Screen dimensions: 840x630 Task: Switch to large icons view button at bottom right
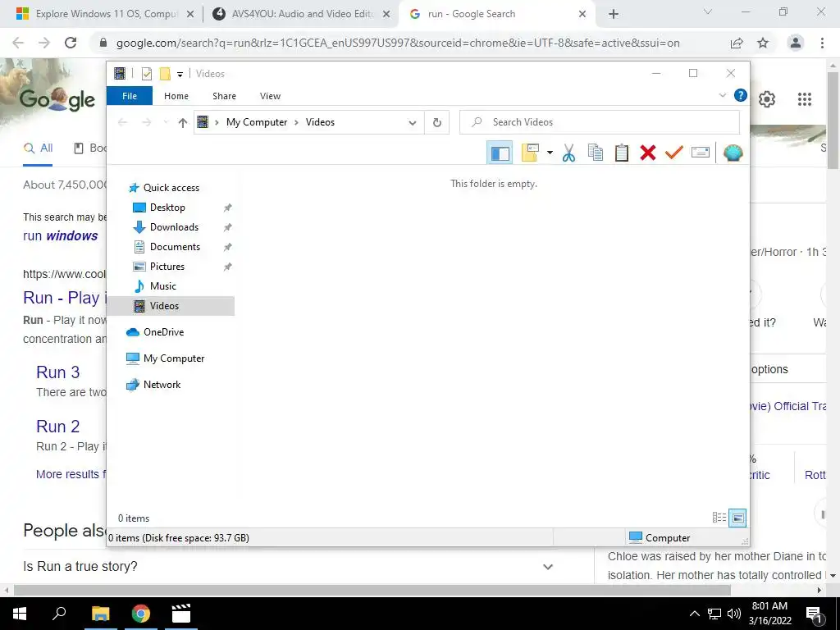pyautogui.click(x=737, y=518)
